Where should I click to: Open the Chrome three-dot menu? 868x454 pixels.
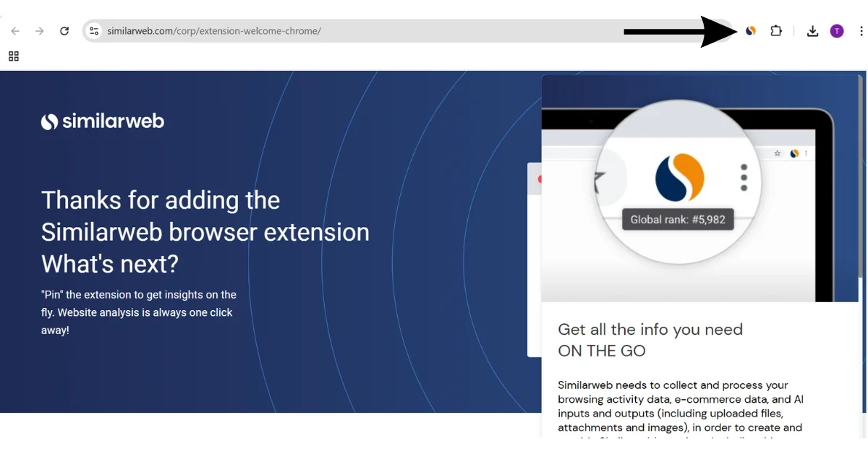(x=861, y=31)
